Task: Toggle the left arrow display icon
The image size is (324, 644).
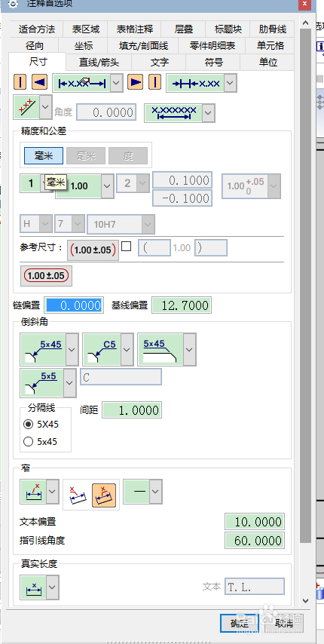Action: click(x=39, y=82)
